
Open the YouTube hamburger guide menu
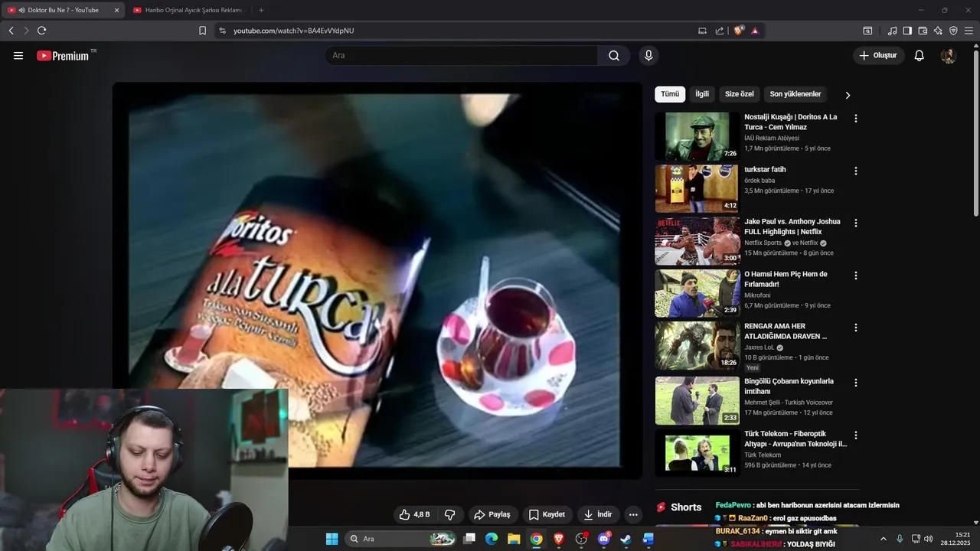point(18,56)
